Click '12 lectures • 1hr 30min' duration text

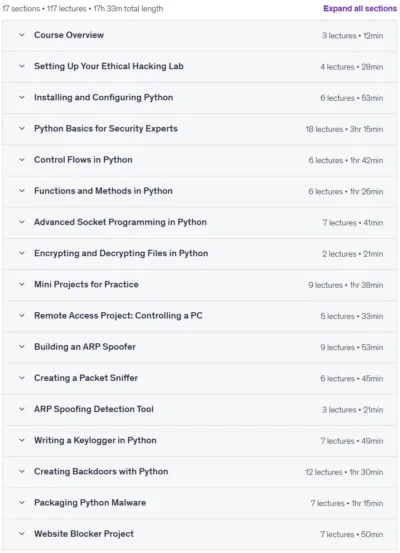[344, 472]
